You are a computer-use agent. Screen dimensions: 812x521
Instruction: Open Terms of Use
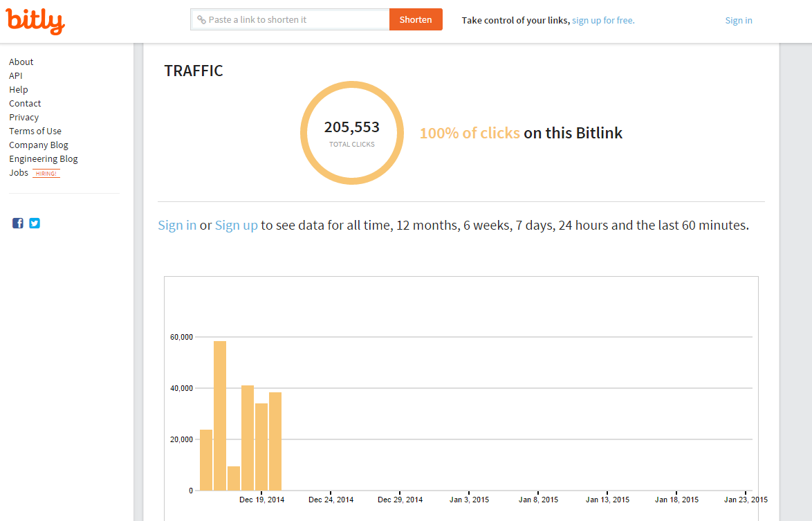pos(35,131)
